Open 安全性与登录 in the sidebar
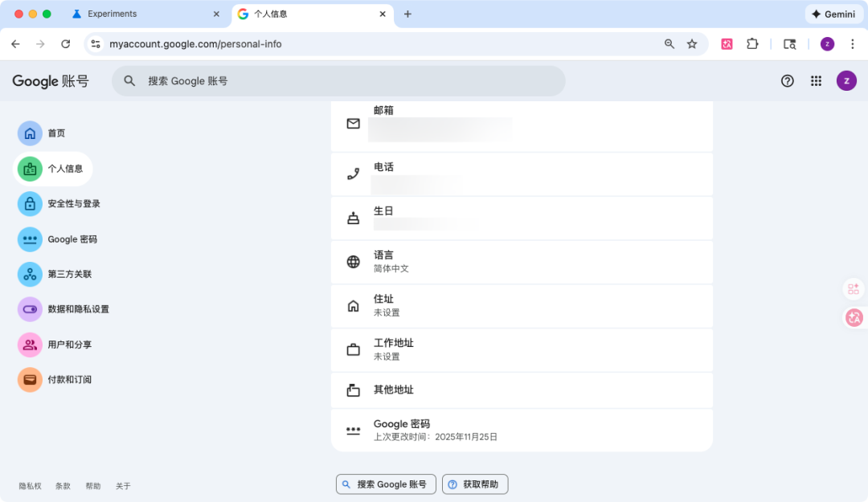868x502 pixels. (59, 204)
